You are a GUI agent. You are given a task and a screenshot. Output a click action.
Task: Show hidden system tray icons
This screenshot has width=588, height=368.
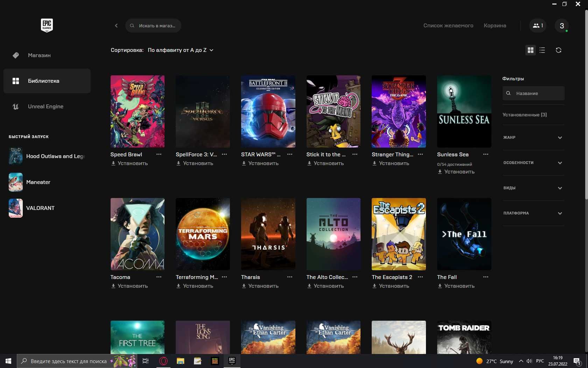521,361
